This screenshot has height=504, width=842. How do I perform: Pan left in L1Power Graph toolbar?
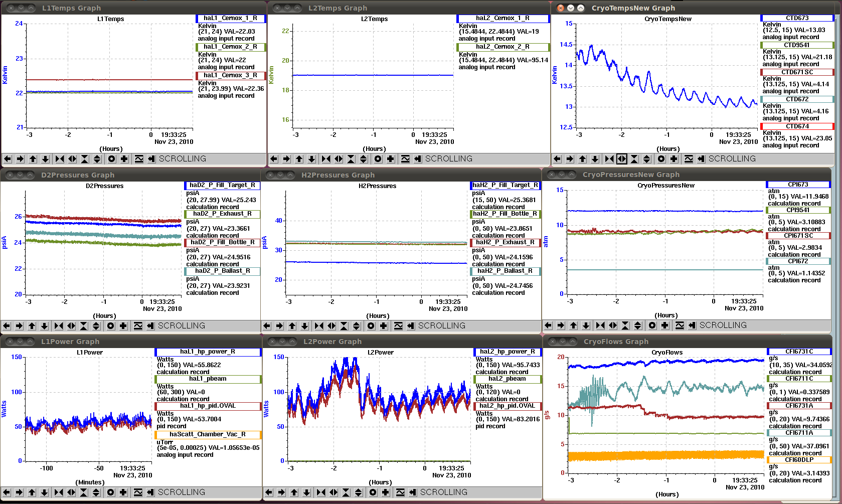(7, 492)
